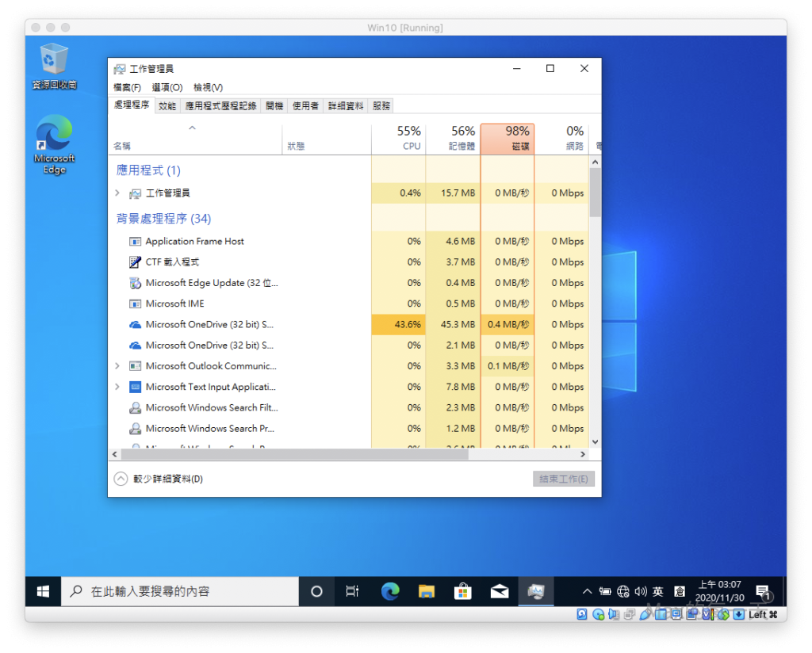Image resolution: width=812 pixels, height=653 pixels.
Task: Click the 結束工作 button
Action: pos(563,479)
